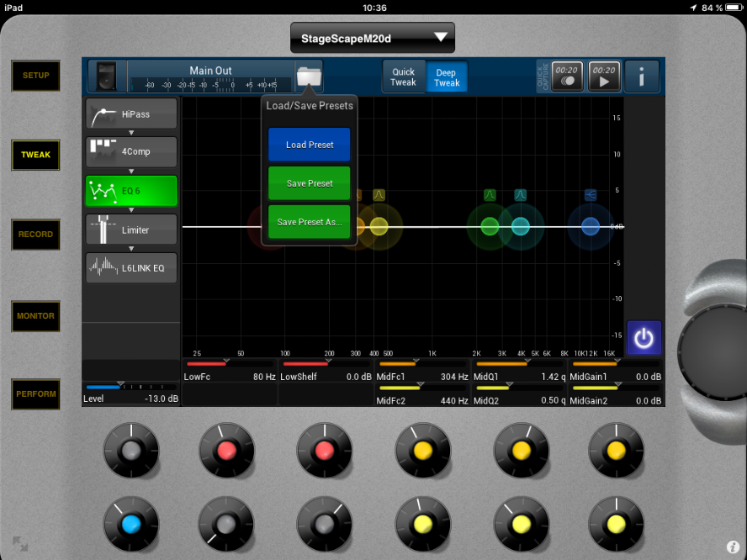This screenshot has width=747, height=560.
Task: Open the 4Comp compressor block
Action: point(131,152)
